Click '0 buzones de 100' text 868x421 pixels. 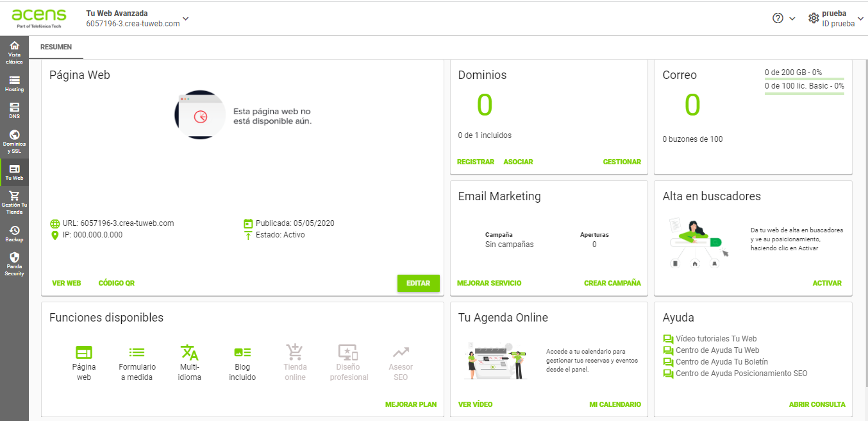coord(692,139)
